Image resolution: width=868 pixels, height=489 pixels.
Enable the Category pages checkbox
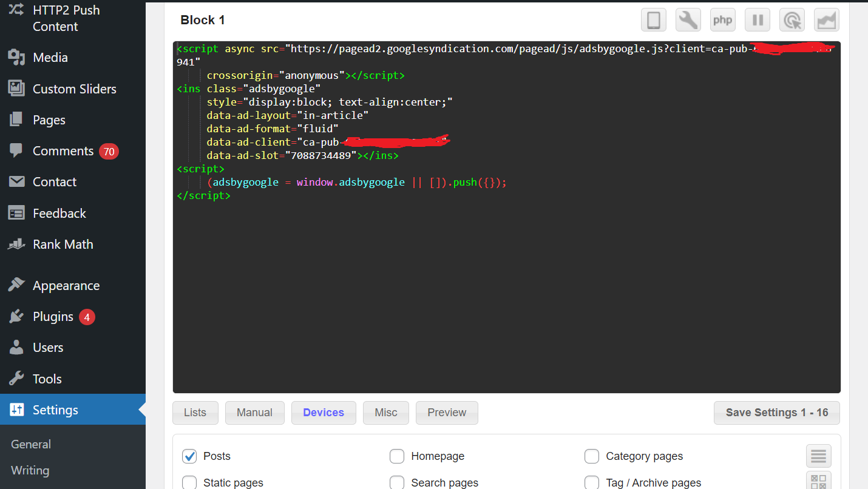[x=592, y=456]
